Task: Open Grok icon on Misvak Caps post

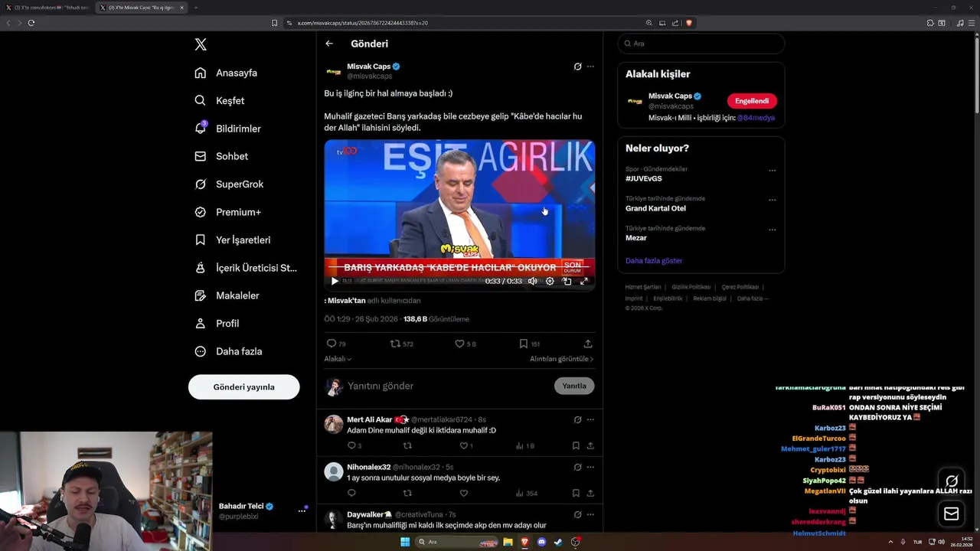Action: tap(577, 67)
